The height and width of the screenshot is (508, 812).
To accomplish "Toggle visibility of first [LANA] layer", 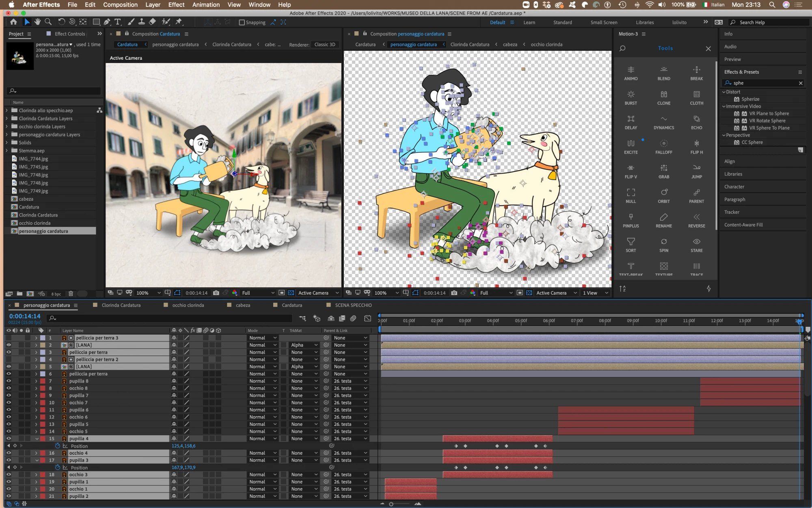I will point(9,345).
